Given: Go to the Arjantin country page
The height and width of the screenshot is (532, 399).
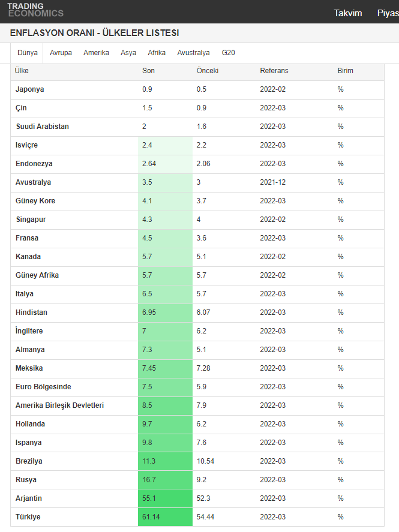Looking at the screenshot, I should point(29,498).
